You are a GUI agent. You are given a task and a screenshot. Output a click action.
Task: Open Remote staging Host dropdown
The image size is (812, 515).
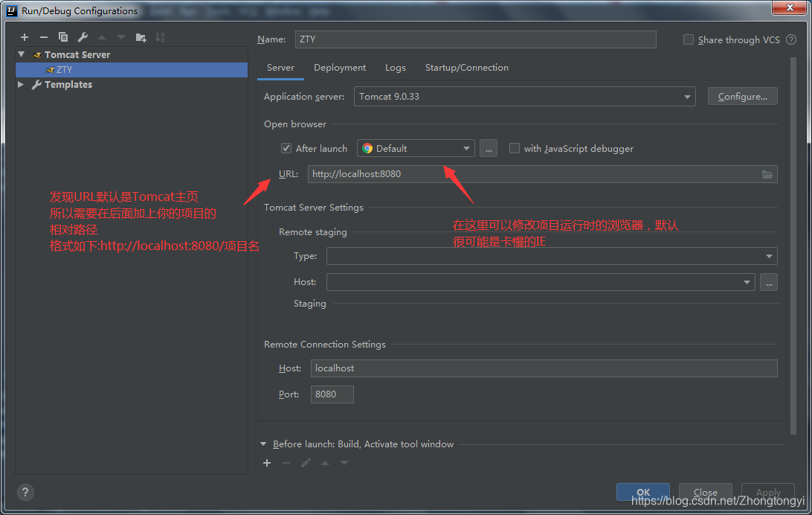(541, 282)
